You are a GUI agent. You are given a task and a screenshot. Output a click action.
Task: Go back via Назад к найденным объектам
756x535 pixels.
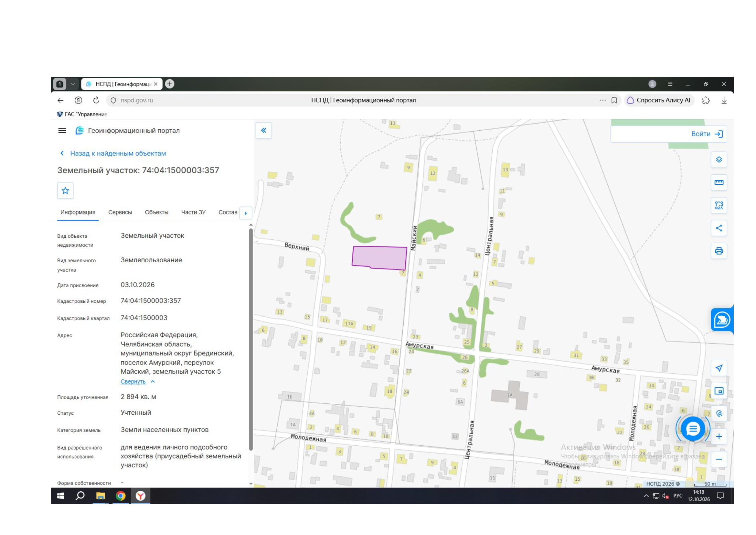[113, 154]
